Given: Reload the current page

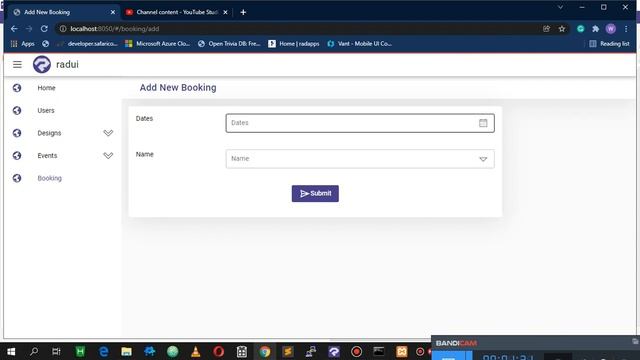Looking at the screenshot, I should pos(44,29).
